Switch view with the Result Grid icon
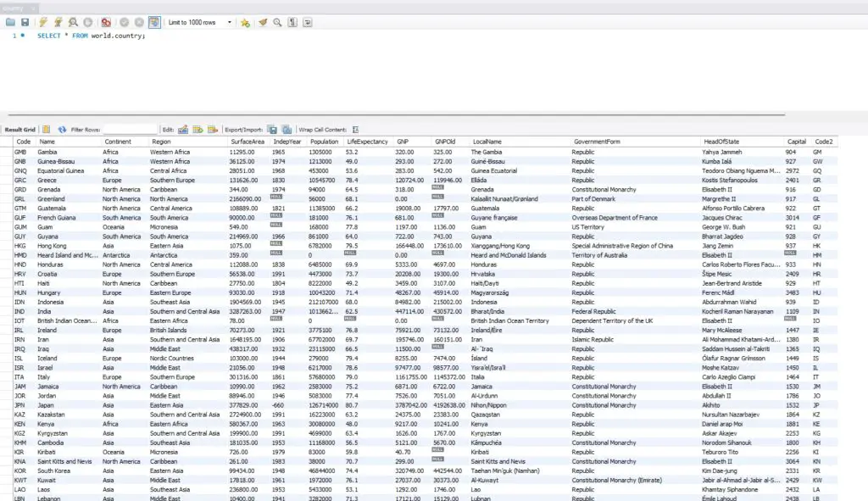Image resolution: width=868 pixels, height=501 pixels. (47, 130)
